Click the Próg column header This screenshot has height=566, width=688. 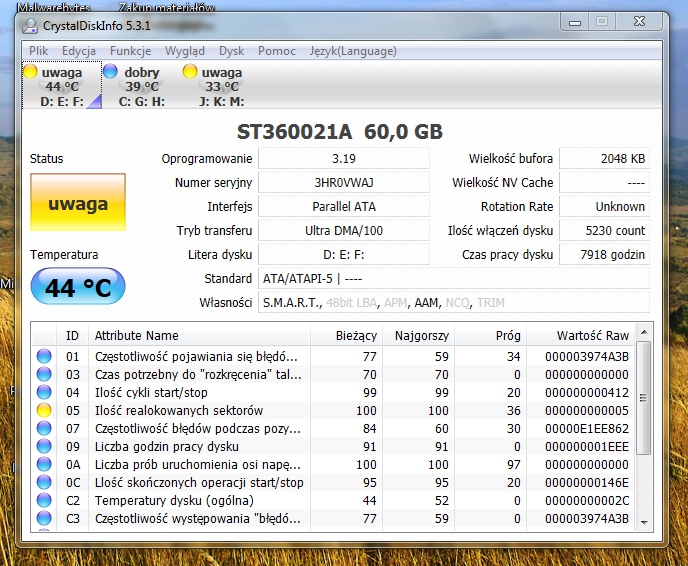point(491,336)
